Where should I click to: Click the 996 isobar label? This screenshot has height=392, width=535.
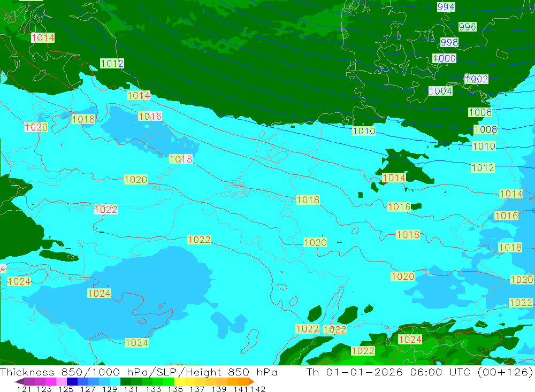(468, 27)
